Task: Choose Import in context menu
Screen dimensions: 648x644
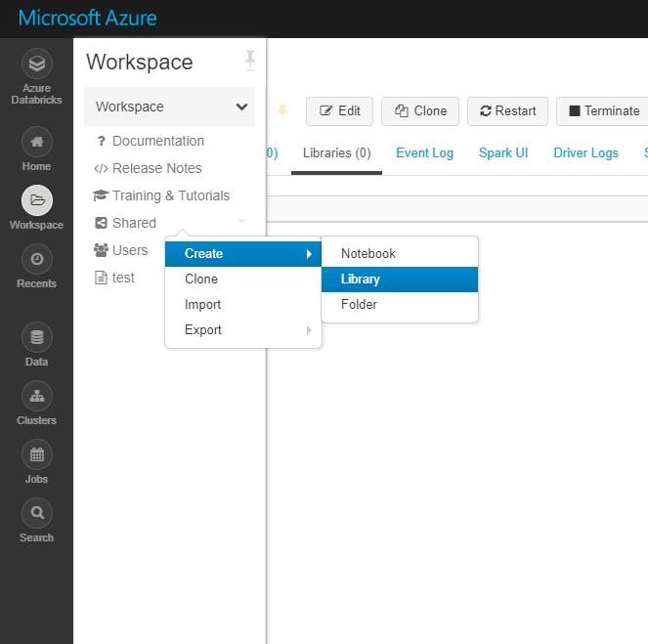Action: [x=243, y=305]
